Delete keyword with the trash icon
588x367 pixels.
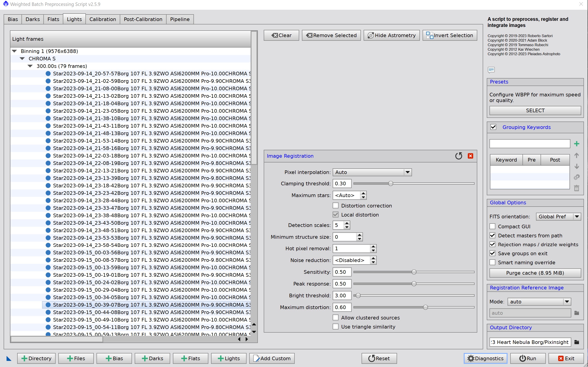coord(577,188)
